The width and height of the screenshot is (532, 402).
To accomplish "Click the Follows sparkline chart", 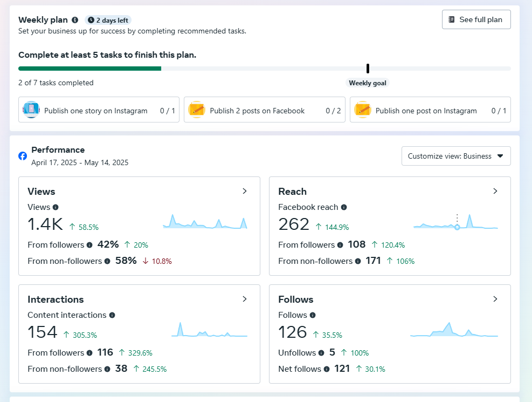I will 454,330.
